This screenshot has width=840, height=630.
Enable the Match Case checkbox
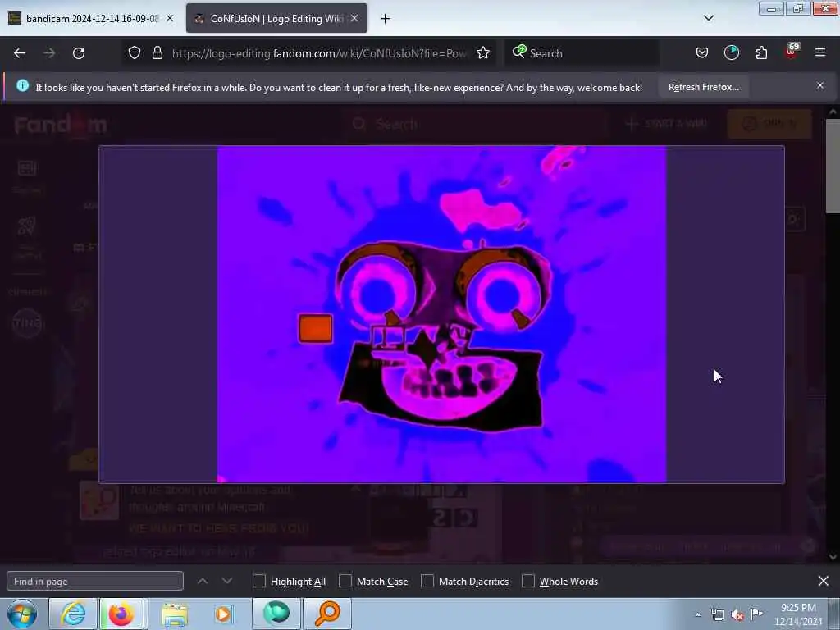345,581
